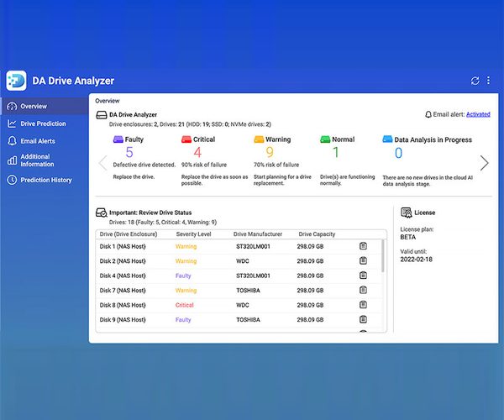This screenshot has height=420, width=504.
Task: Click the Drive Capacity column header
Action: coord(317,234)
